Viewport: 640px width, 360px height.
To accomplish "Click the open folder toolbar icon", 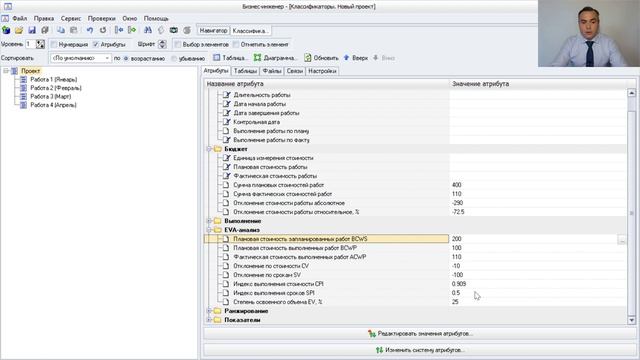I will click(19, 30).
